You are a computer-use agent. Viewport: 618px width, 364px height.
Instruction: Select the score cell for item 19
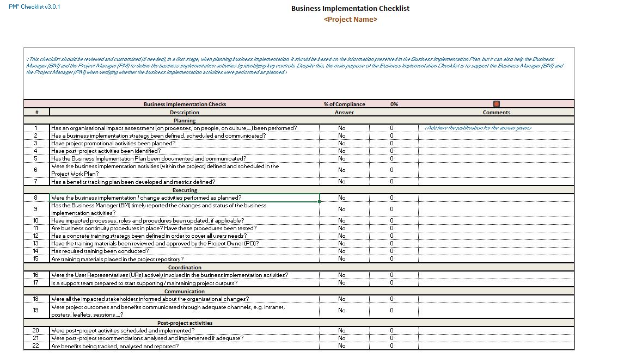(391, 311)
